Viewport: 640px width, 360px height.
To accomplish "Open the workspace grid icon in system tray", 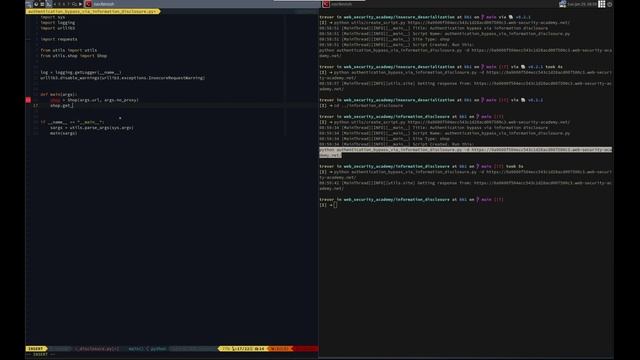I will coord(602,4).
